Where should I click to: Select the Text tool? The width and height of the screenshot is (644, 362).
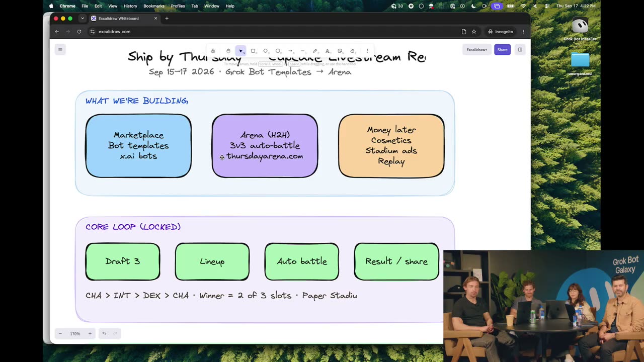328,51
